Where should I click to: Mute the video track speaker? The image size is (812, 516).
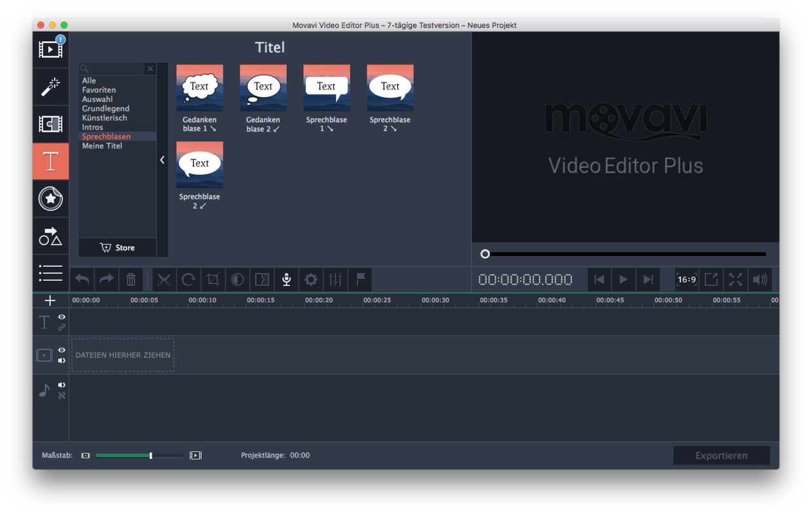click(x=62, y=361)
